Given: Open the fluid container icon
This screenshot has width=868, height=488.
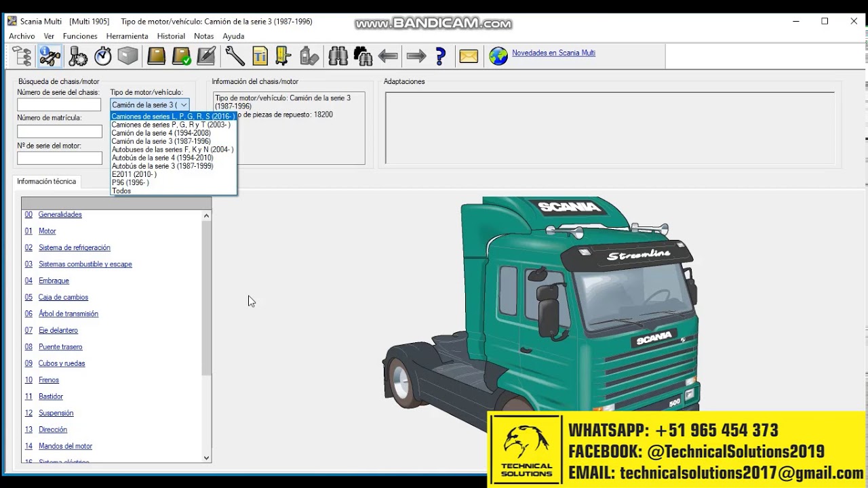Looking at the screenshot, I should tap(309, 56).
